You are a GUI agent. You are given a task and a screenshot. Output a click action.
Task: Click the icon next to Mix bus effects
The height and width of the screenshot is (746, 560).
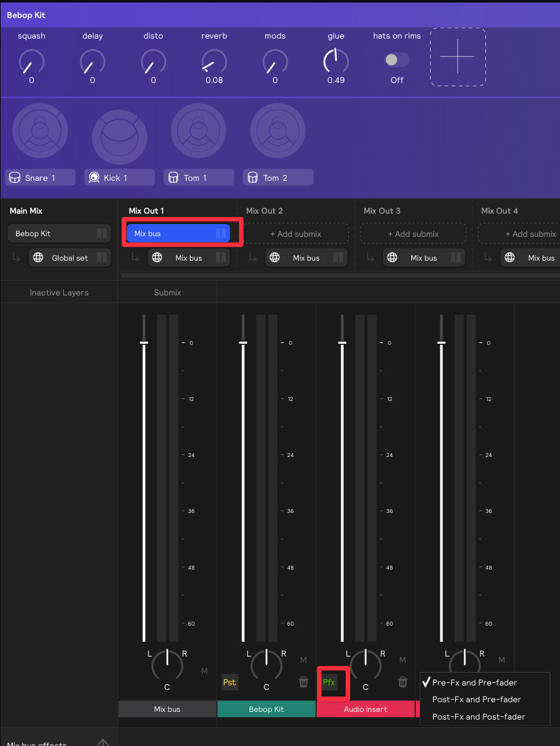coord(103,742)
